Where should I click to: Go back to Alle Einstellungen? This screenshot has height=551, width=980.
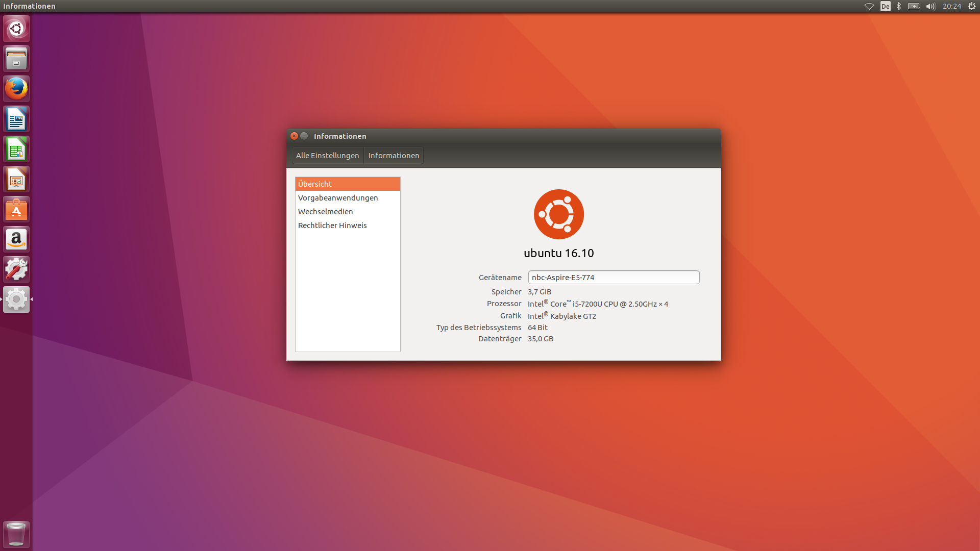[327, 156]
